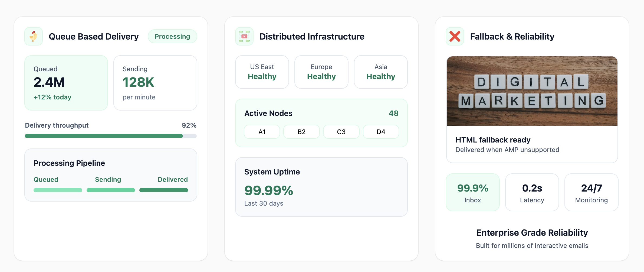Image resolution: width=644 pixels, height=272 pixels.
Task: Select the US East region card
Action: 262,72
